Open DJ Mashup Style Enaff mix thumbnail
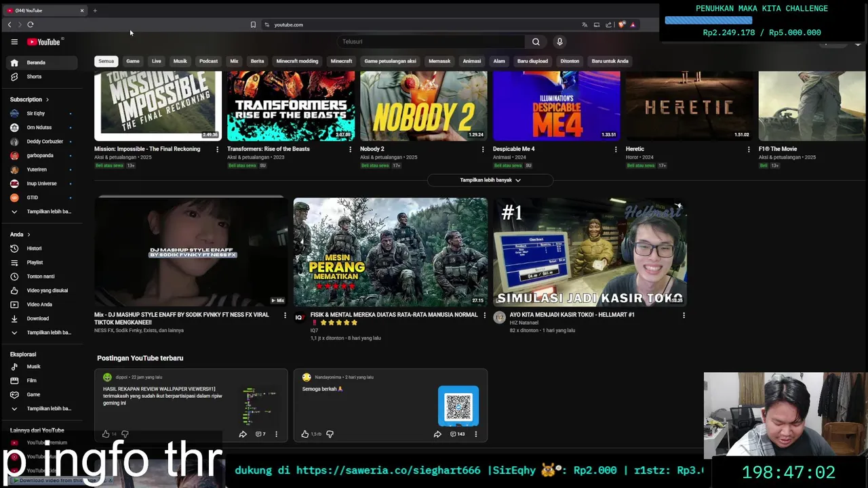Viewport: 868px width, 488px height. (191, 251)
